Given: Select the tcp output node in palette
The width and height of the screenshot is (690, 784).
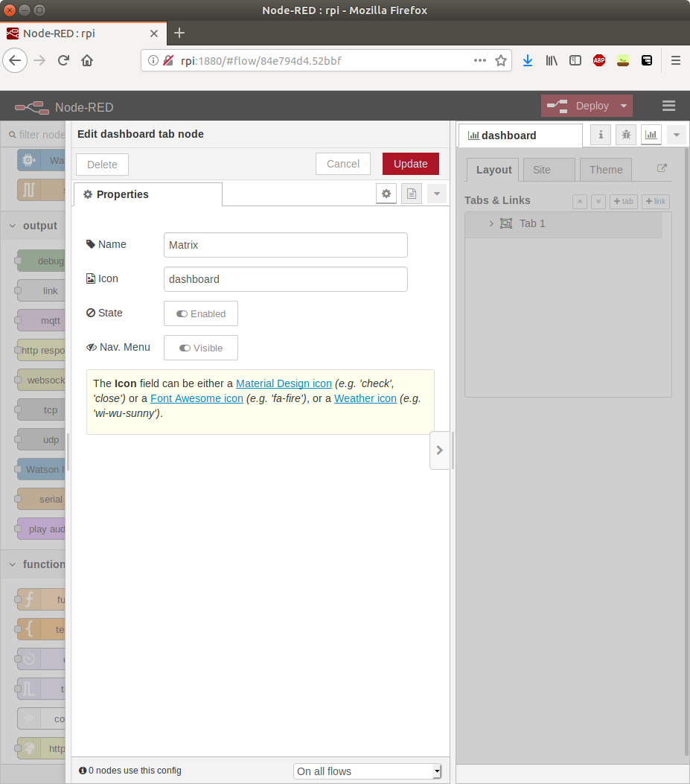Looking at the screenshot, I should 41,410.
